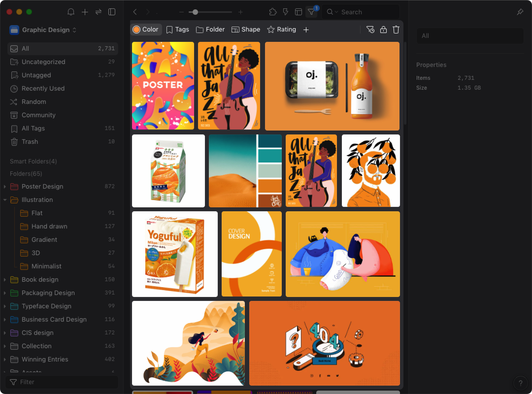Expand the Poster Design folder
The width and height of the screenshot is (532, 394).
(4, 187)
